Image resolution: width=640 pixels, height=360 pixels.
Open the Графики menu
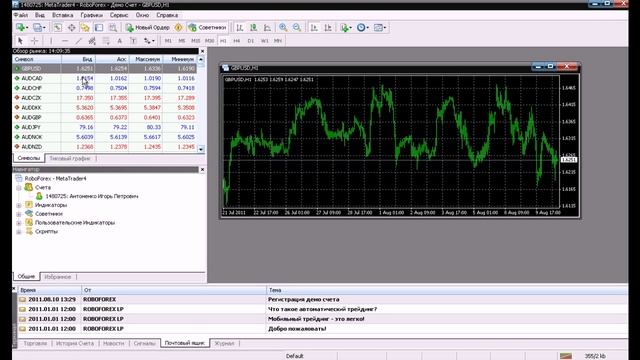click(91, 15)
